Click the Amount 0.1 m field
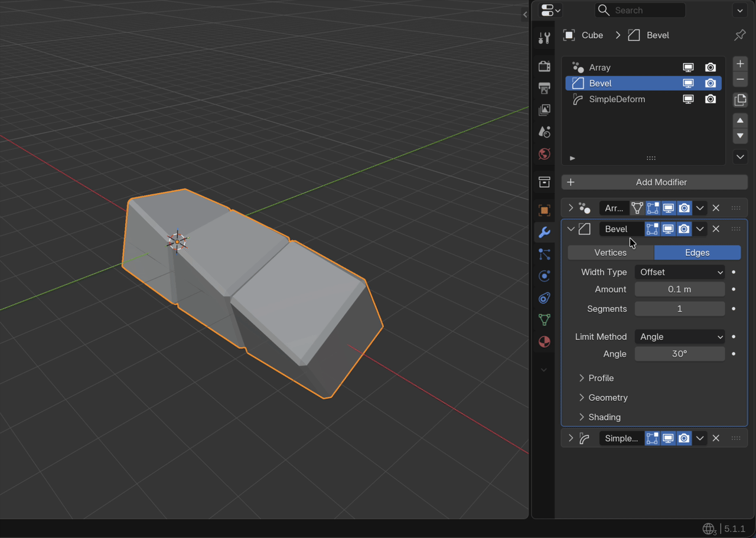Image resolution: width=756 pixels, height=538 pixels. 680,289
